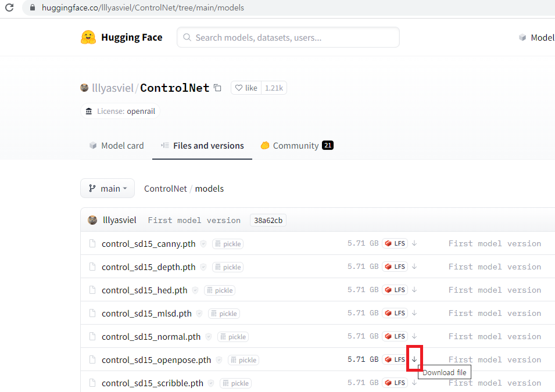This screenshot has width=555, height=392.
Task: Click the browser address bar URL
Action: (x=142, y=8)
